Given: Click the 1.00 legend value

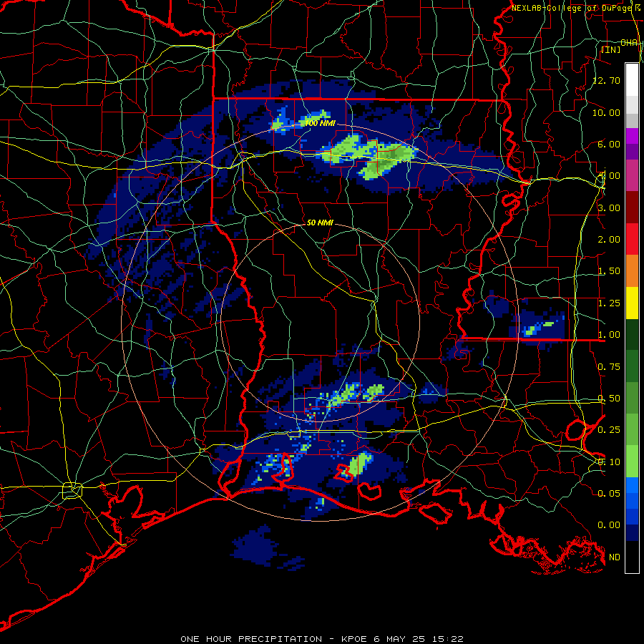Looking at the screenshot, I should pos(609,335).
